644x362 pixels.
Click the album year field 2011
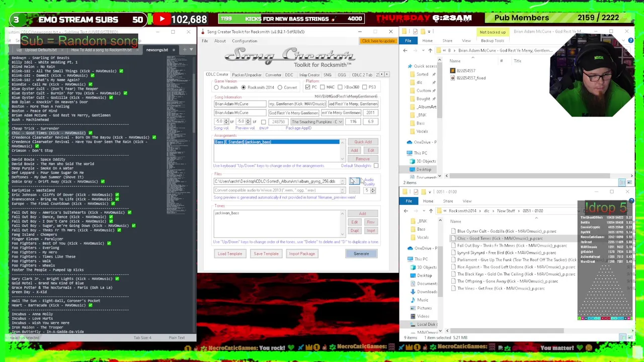point(370,113)
